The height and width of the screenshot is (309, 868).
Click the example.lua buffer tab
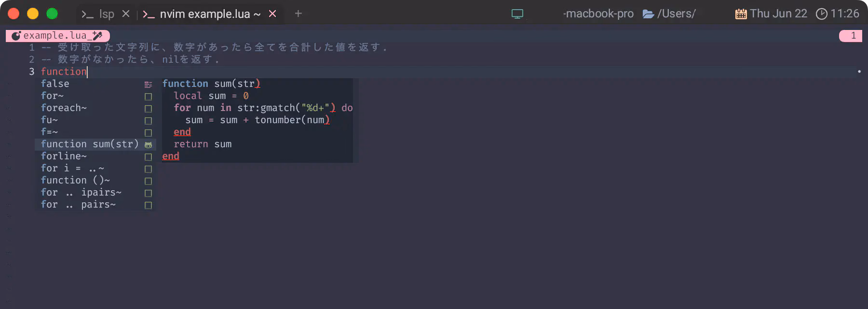[x=58, y=36]
